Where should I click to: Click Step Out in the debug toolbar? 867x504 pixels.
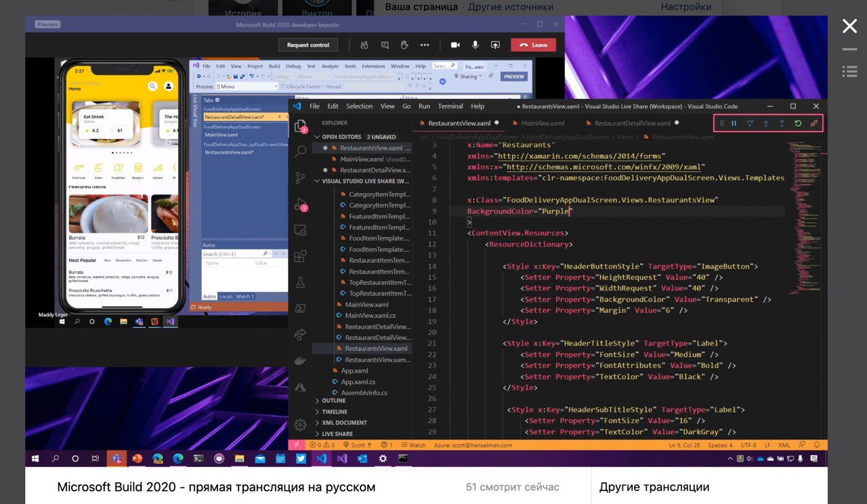(x=782, y=123)
